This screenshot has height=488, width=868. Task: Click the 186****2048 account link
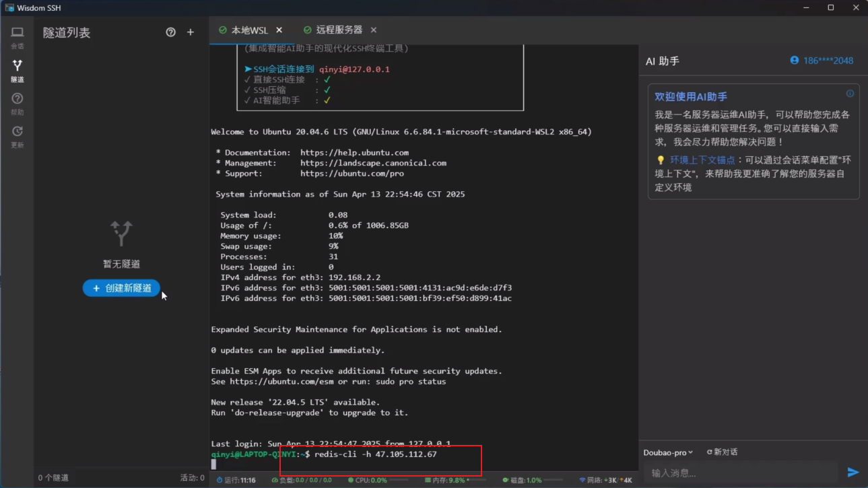point(828,61)
